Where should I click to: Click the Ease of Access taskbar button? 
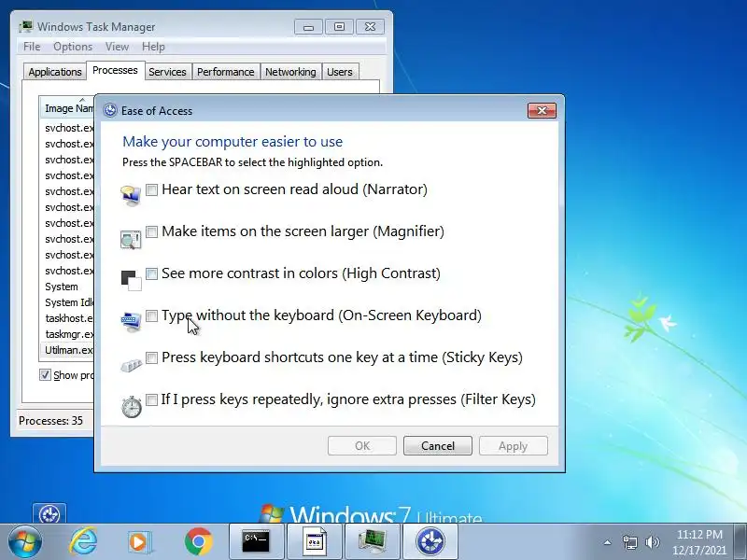click(x=430, y=542)
